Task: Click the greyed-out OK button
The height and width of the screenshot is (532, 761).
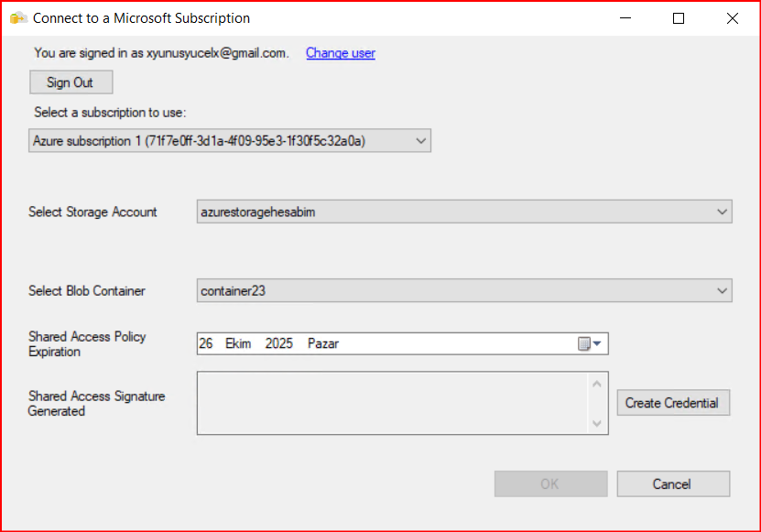Action: (550, 483)
